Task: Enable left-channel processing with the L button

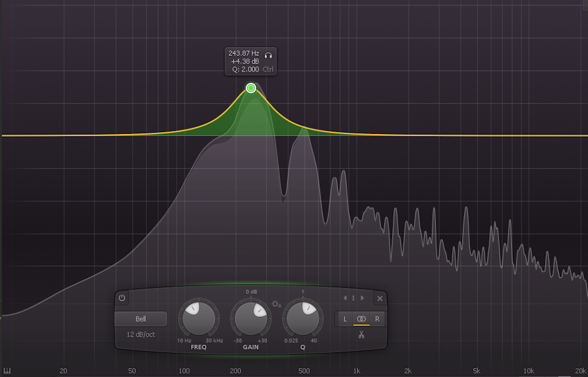Action: click(x=345, y=319)
